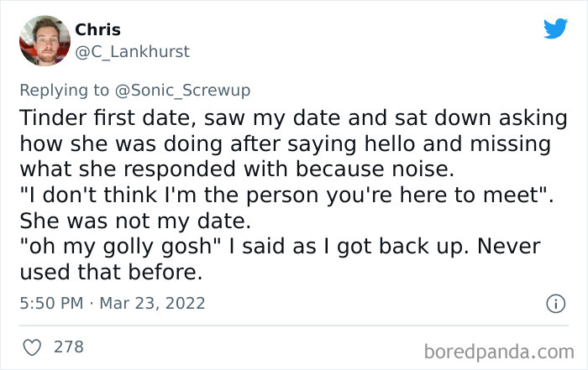
Task: Click the Twitter bird logo
Action: tap(555, 29)
